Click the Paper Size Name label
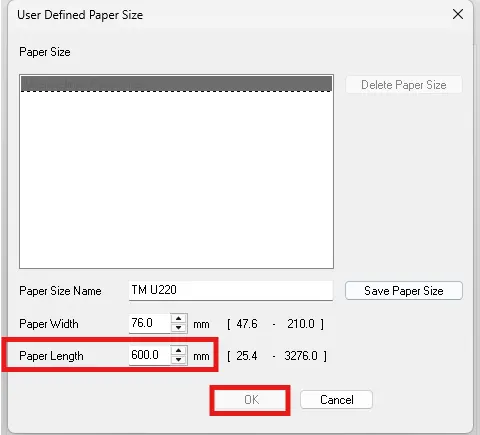 [60, 291]
